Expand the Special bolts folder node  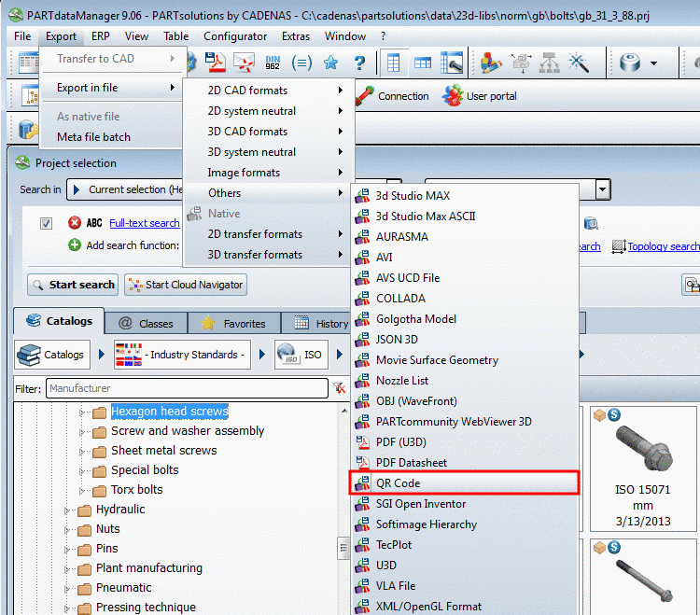(x=82, y=471)
